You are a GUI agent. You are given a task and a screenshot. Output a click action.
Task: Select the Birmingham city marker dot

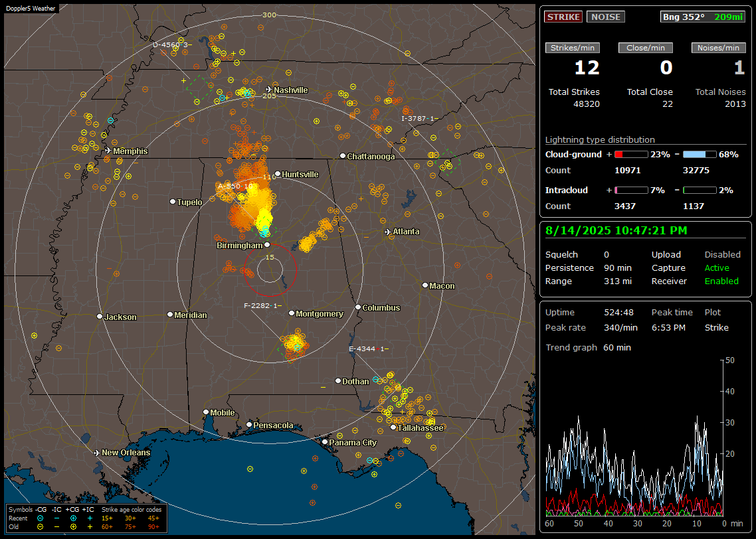pos(267,245)
